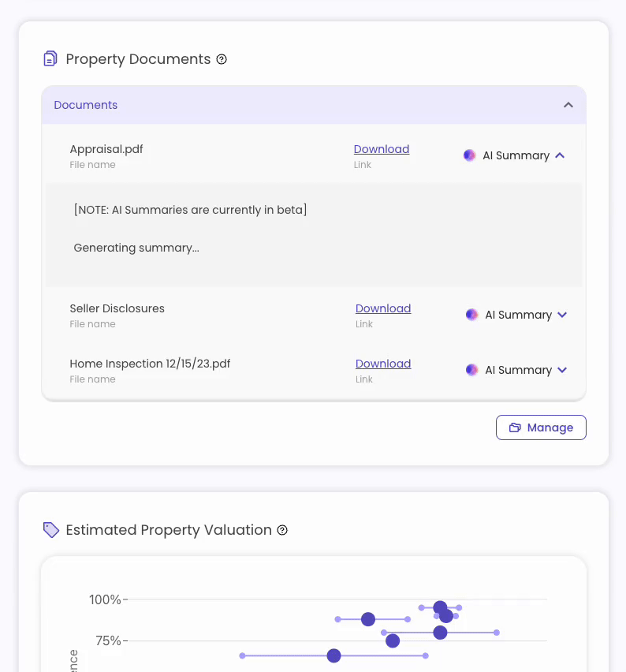The width and height of the screenshot is (626, 672).
Task: Click the Documents header label
Action: click(86, 105)
